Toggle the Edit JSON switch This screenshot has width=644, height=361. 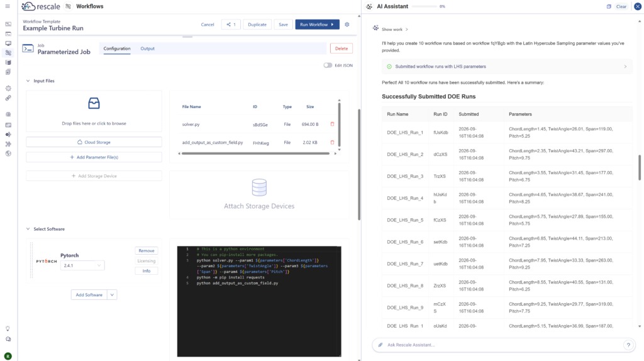click(328, 65)
